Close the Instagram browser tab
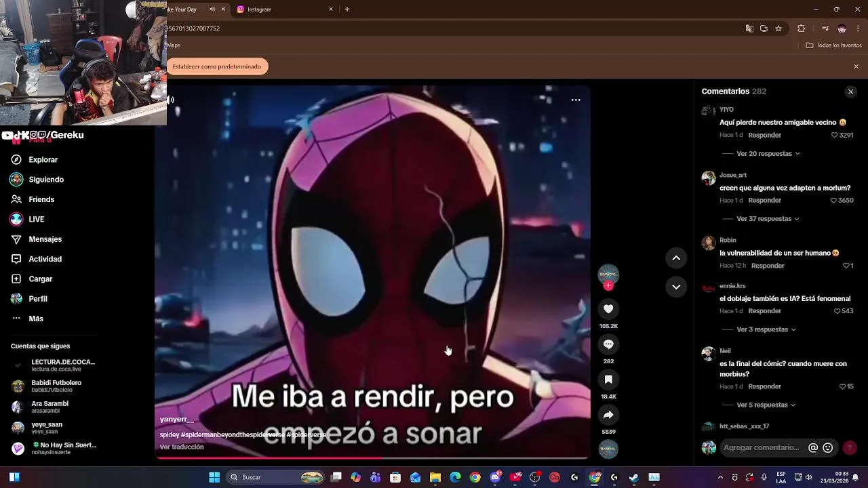The image size is (868, 488). 331,9
